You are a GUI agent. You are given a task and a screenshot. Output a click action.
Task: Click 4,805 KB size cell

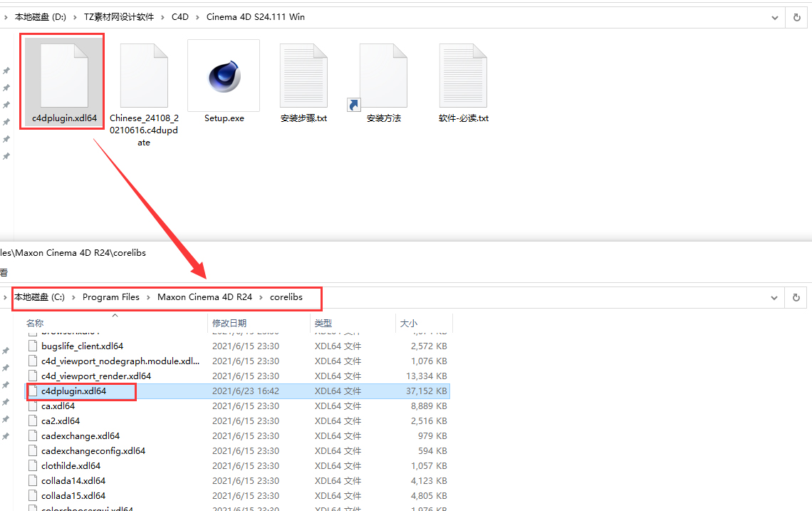[x=429, y=496]
